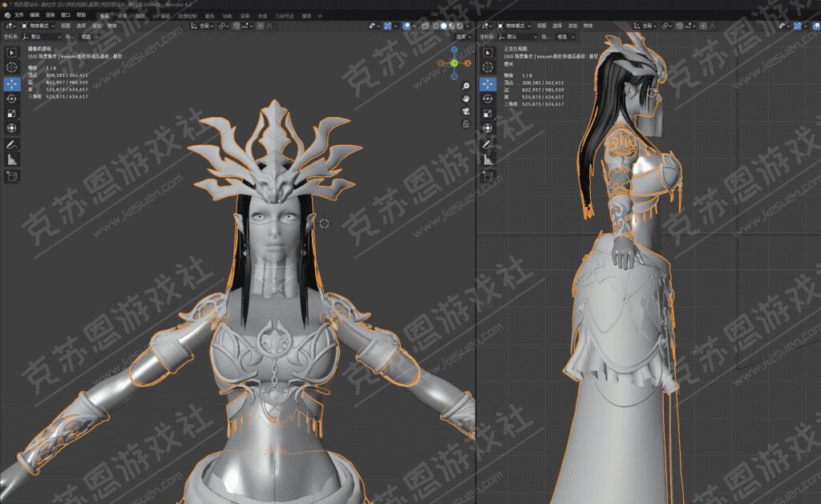
Task: Click the zoom magnifier navigation icon
Action: tap(466, 84)
